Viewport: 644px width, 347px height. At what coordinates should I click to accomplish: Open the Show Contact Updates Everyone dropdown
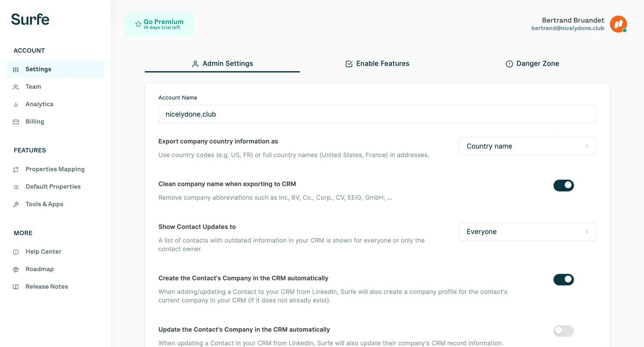click(x=528, y=232)
